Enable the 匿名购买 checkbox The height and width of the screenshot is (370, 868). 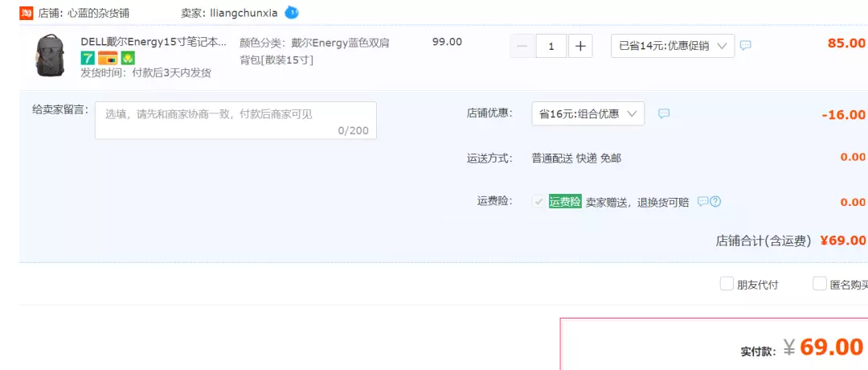819,284
